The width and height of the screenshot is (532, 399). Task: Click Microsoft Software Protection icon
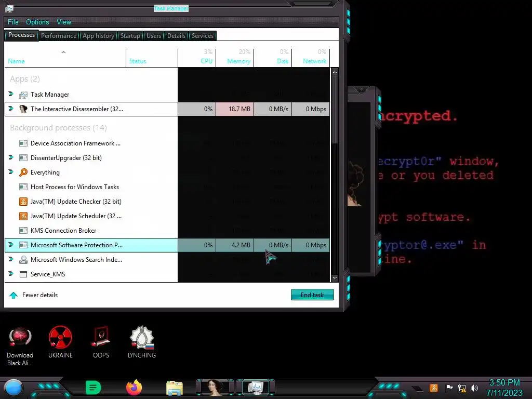click(23, 245)
